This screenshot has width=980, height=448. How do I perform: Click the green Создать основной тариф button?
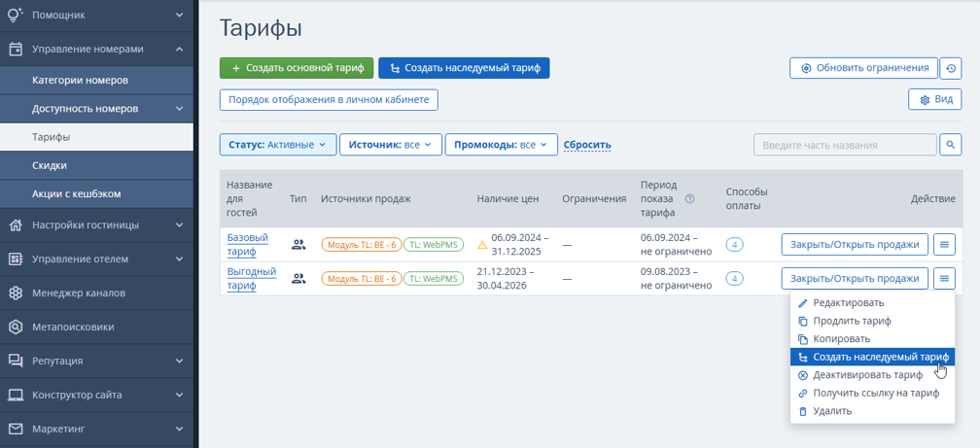(297, 68)
